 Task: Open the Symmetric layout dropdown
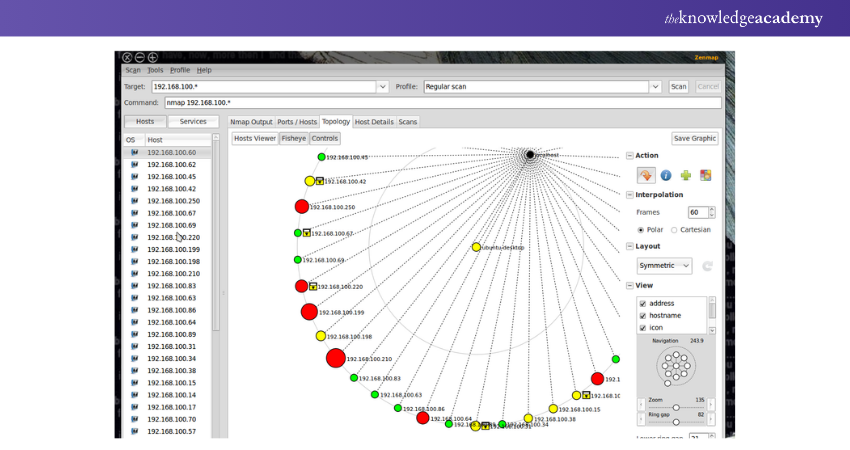(665, 266)
